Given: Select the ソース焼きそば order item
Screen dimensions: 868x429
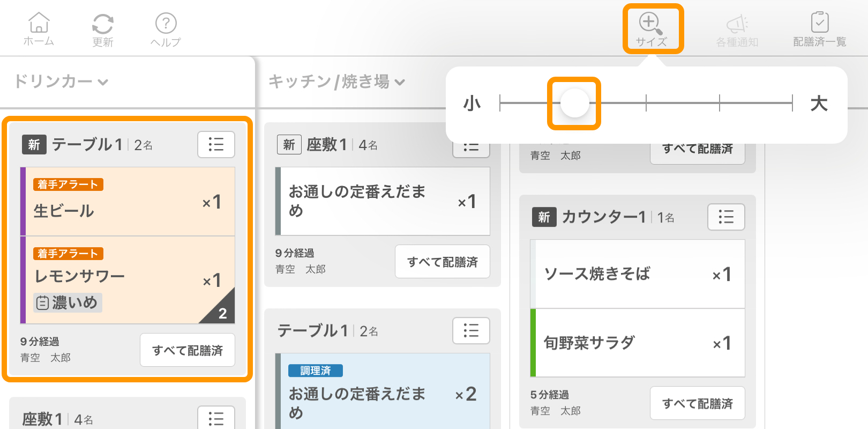Looking at the screenshot, I should [638, 273].
